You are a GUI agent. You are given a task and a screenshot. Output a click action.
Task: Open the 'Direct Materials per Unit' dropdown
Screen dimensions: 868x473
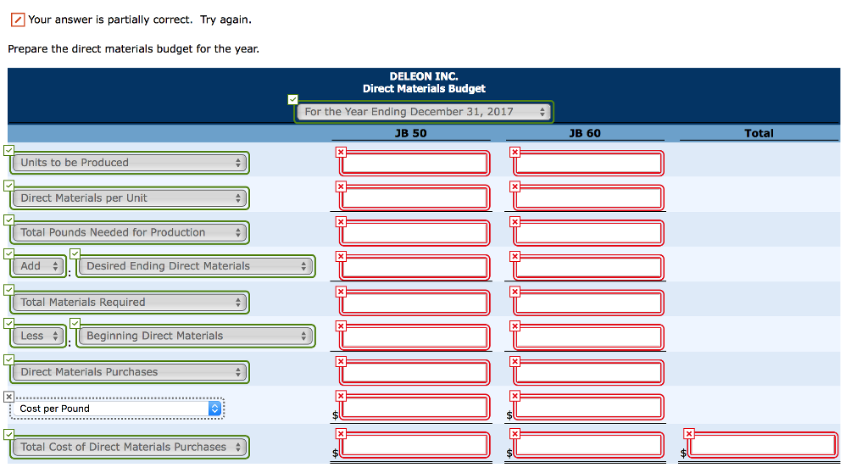click(130, 198)
